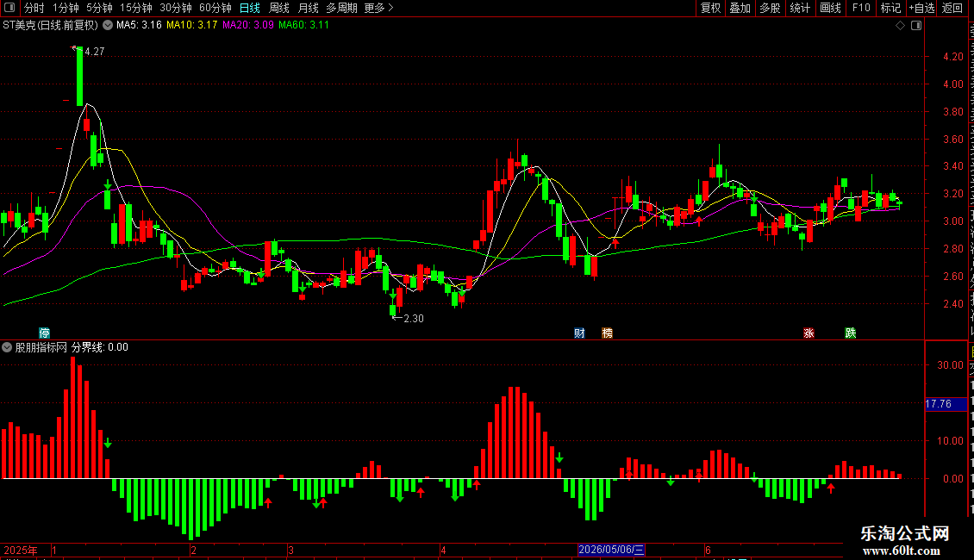This screenshot has width=974, height=560.
Task: Click the 财 financial report marker
Action: [579, 333]
